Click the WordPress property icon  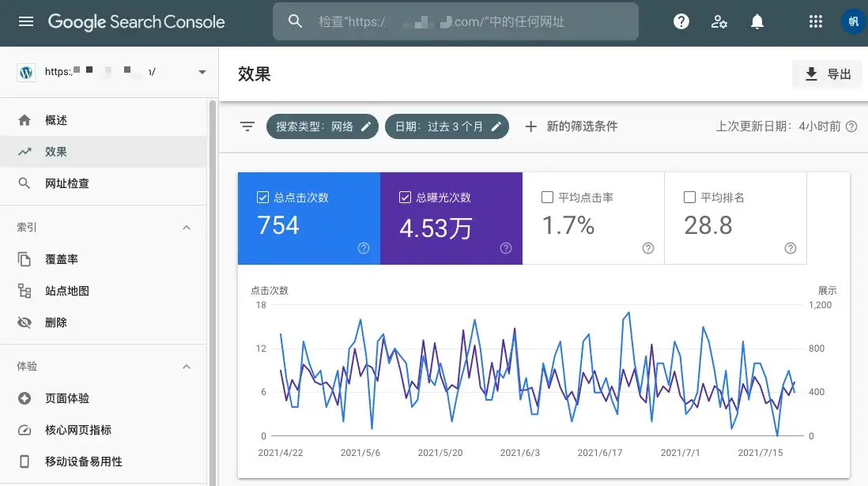pos(26,72)
